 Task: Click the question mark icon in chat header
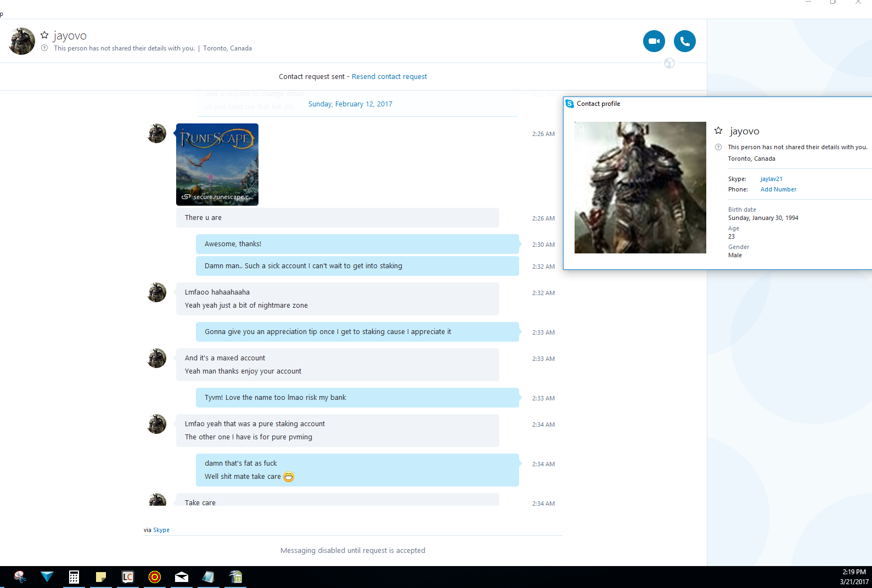click(44, 48)
